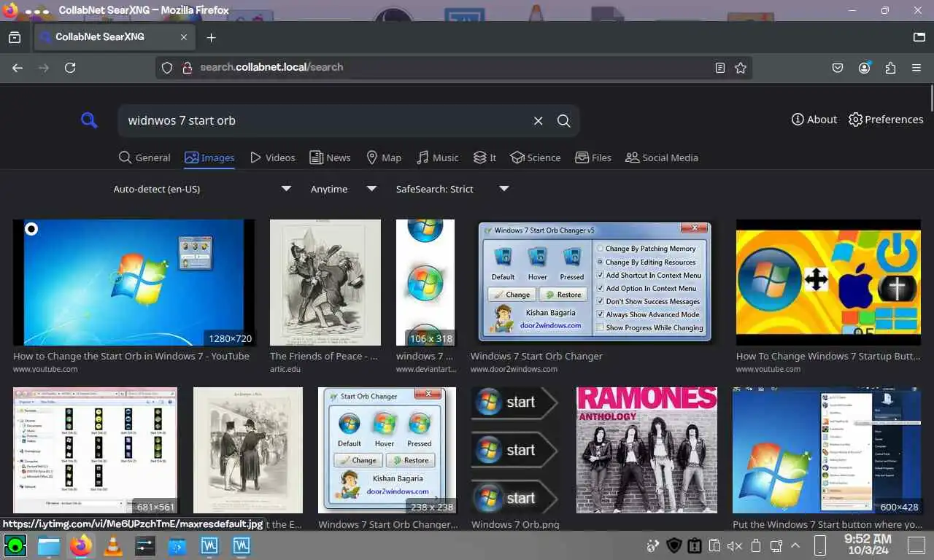
Task: Go back one page in Firefox
Action: 18,68
